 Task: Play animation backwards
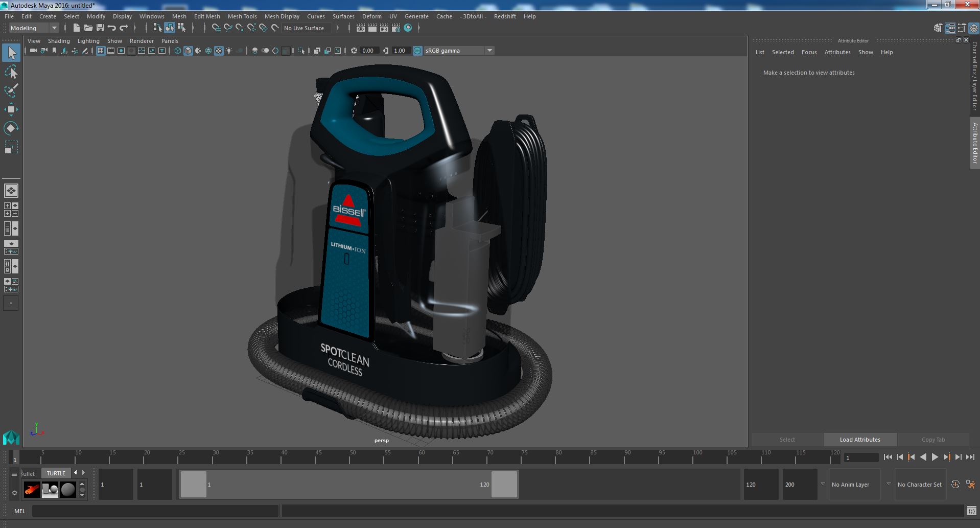(x=923, y=457)
